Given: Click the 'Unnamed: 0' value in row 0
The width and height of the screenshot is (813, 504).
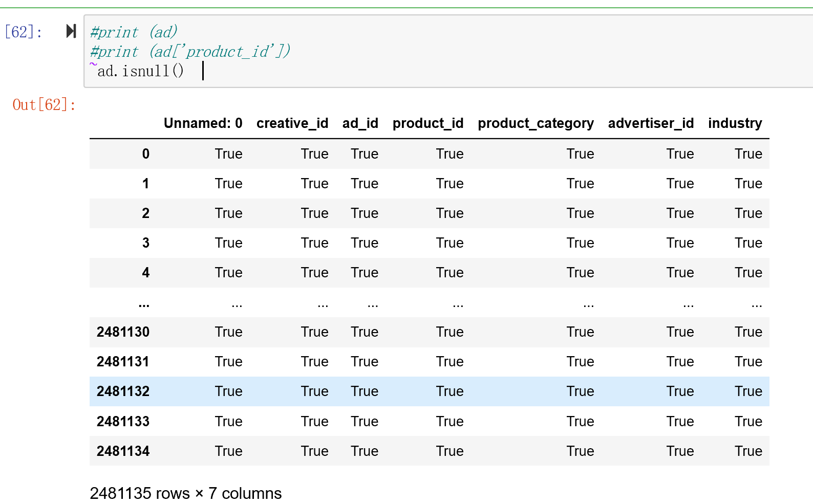Looking at the screenshot, I should click(x=228, y=154).
